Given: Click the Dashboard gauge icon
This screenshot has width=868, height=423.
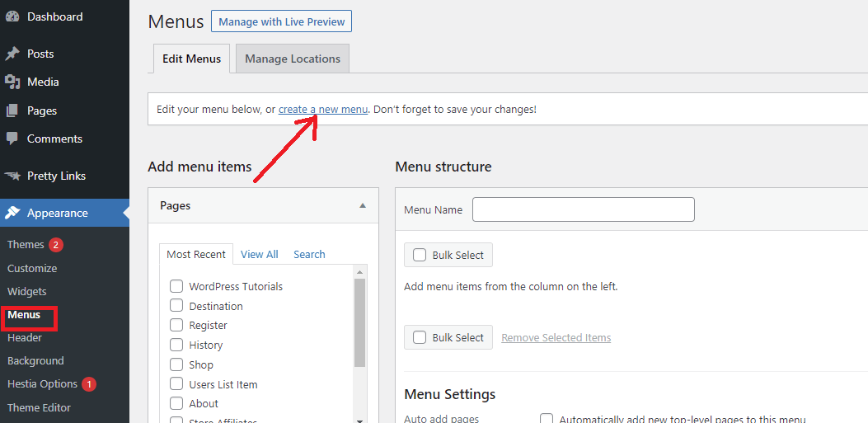Looking at the screenshot, I should click(12, 16).
